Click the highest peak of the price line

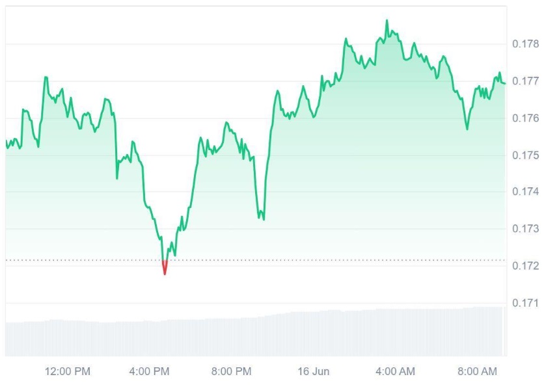point(387,21)
